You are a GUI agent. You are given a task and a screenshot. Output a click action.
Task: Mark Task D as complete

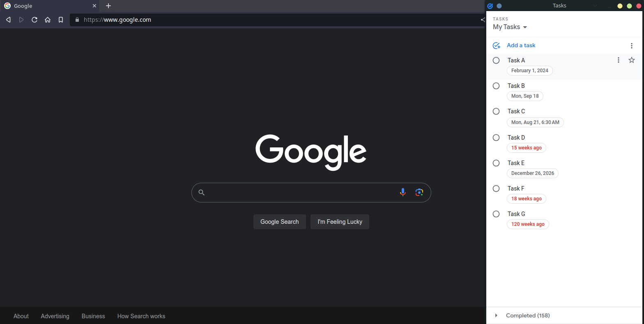coord(496,138)
